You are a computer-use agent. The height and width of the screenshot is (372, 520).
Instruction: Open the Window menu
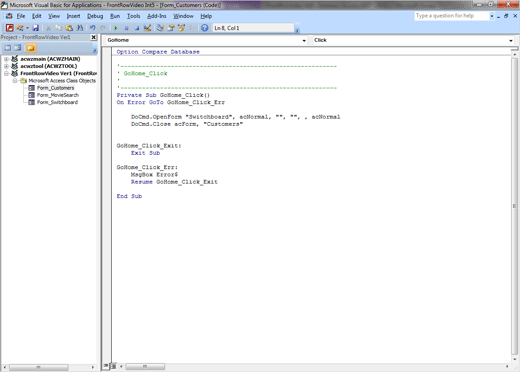click(183, 16)
